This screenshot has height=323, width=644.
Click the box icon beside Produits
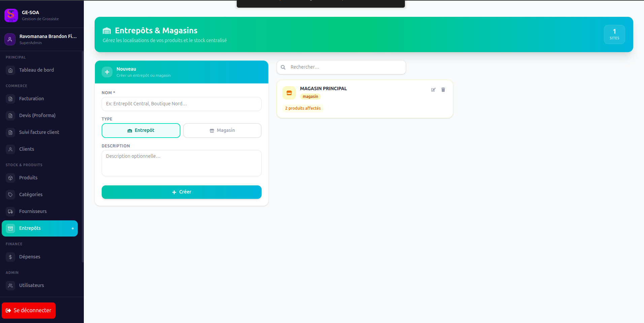point(10,178)
